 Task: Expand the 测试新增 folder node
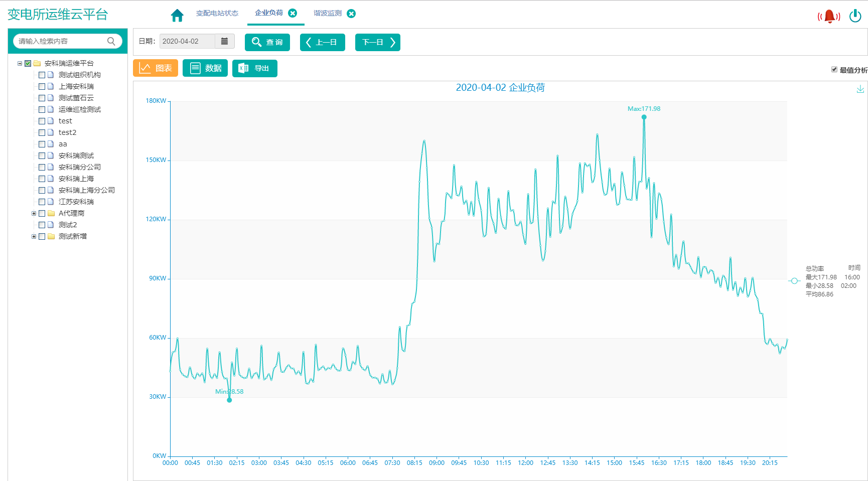tap(34, 236)
